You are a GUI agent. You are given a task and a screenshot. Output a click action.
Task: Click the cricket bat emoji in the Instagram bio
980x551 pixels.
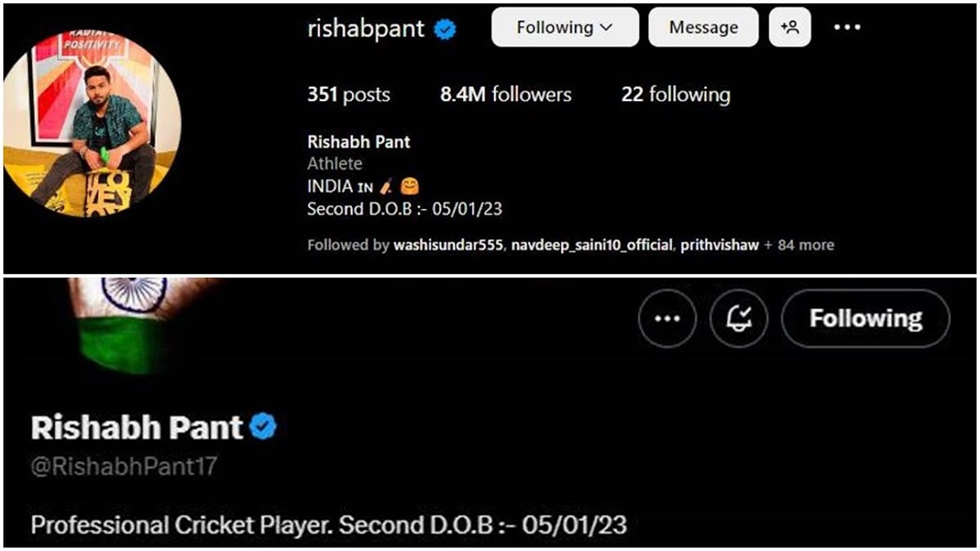tap(385, 186)
